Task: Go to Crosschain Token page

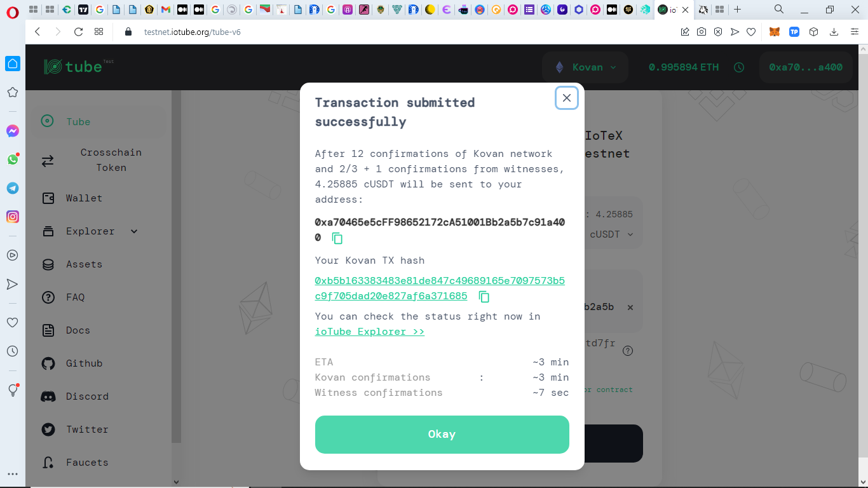Action: (111, 160)
